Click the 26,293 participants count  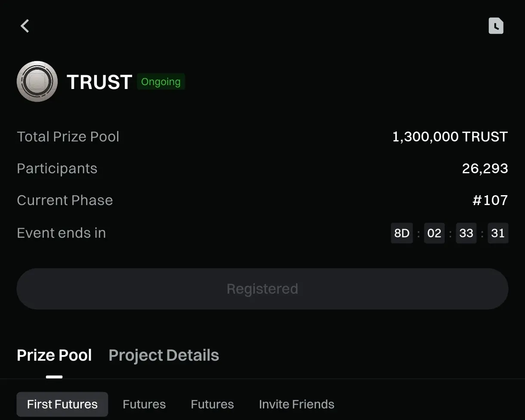coord(485,169)
